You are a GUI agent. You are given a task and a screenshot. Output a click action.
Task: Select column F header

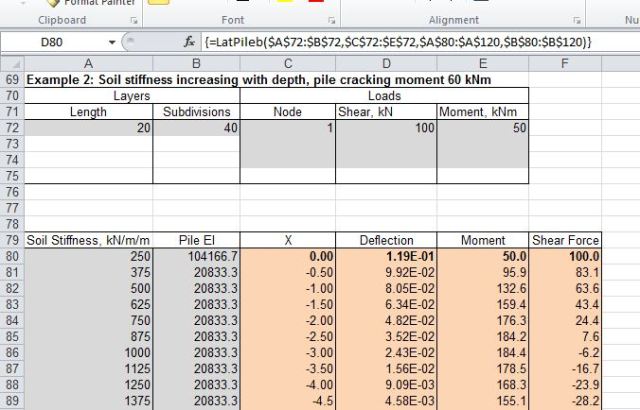(x=565, y=63)
